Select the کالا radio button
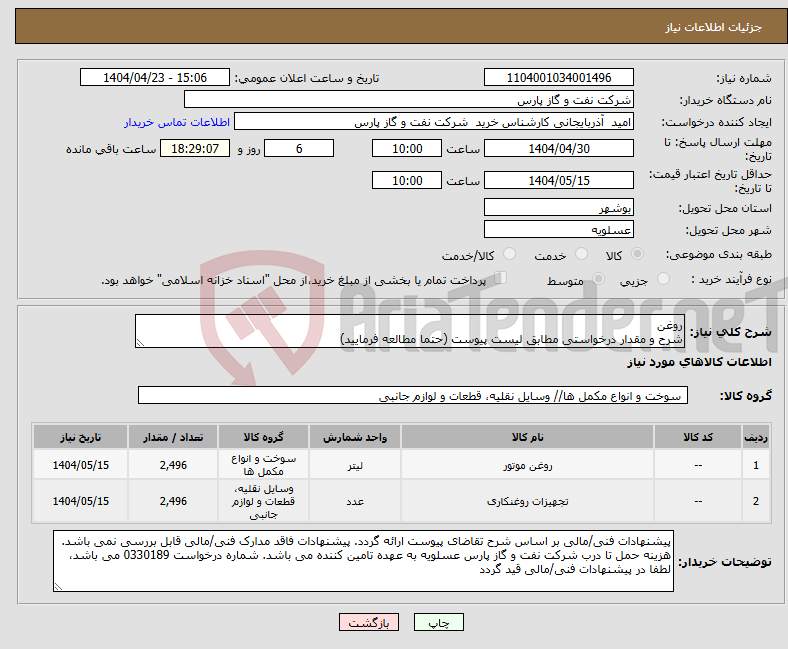 tap(637, 254)
